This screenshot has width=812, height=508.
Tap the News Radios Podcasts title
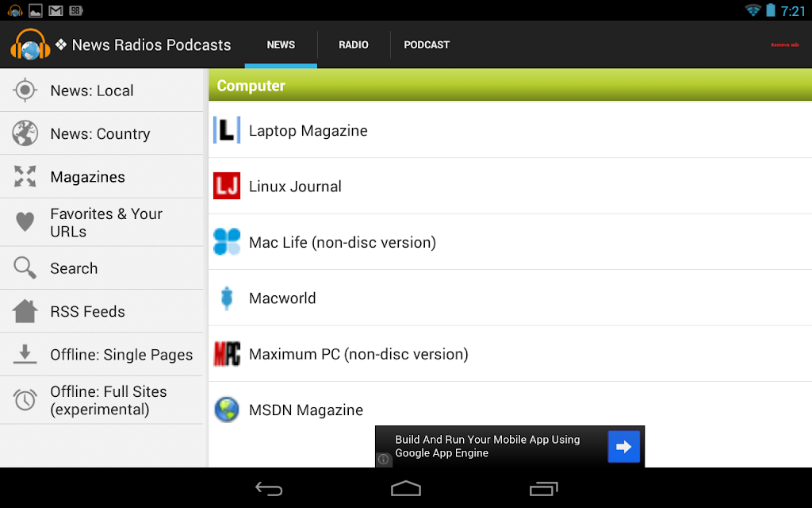point(151,45)
